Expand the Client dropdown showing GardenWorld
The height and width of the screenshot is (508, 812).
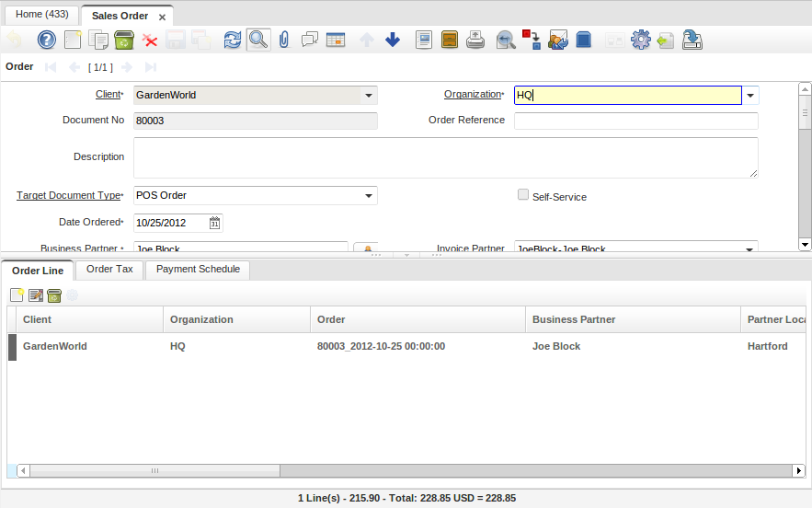pos(368,95)
